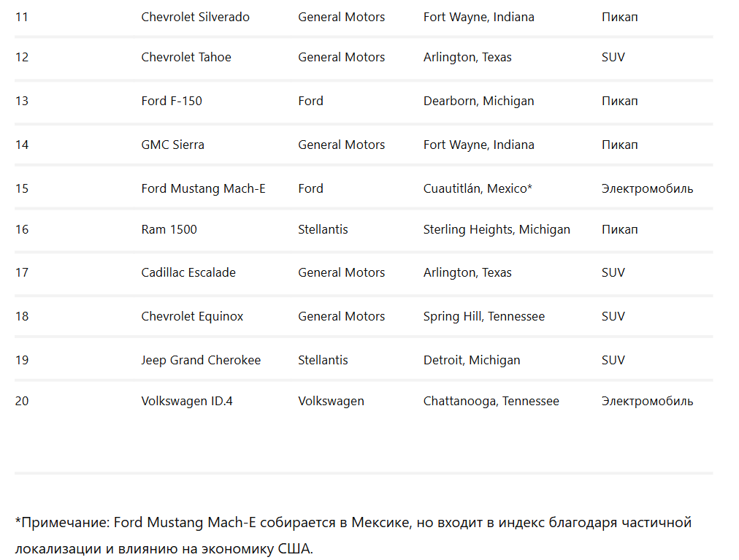Select Chattanooga, Tennessee location cell
The image size is (739, 560).
(491, 401)
